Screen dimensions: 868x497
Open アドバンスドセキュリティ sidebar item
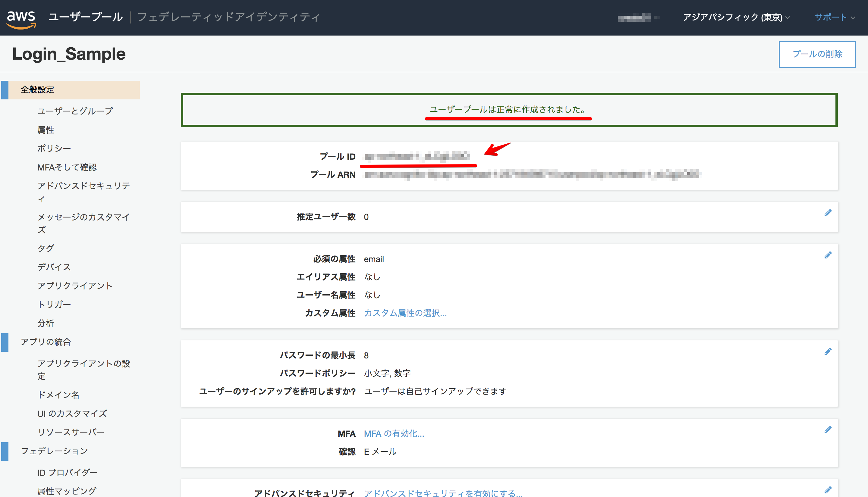click(x=84, y=192)
